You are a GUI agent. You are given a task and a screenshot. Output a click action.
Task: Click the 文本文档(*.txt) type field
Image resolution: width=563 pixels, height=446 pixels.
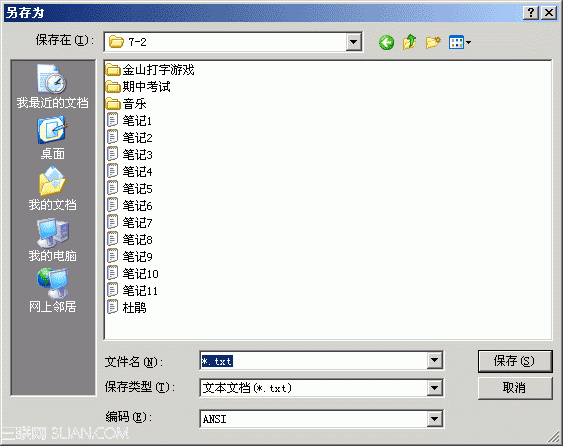pyautogui.click(x=313, y=388)
